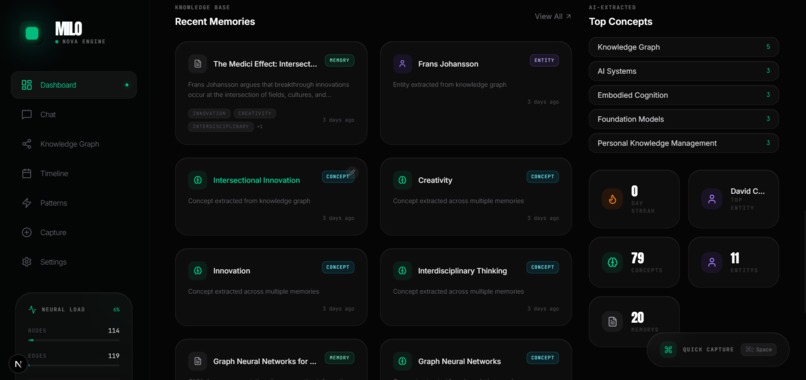806x380 pixels.
Task: Click the brain icon beside 79 concepts
Action: (612, 262)
